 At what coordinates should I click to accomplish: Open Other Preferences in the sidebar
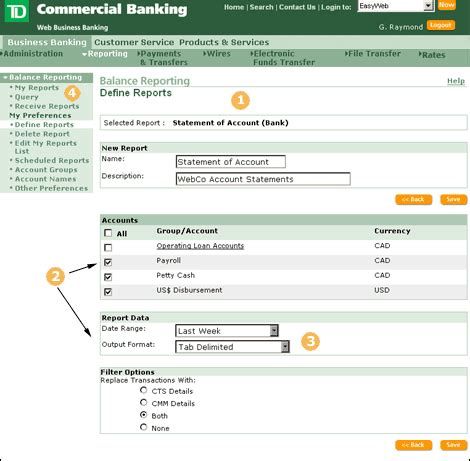[x=51, y=188]
